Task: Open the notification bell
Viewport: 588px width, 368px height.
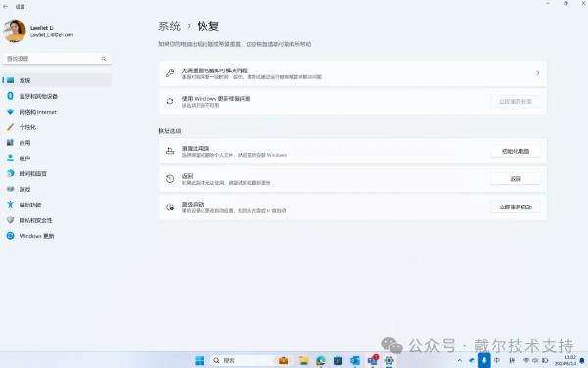Action: (x=582, y=360)
